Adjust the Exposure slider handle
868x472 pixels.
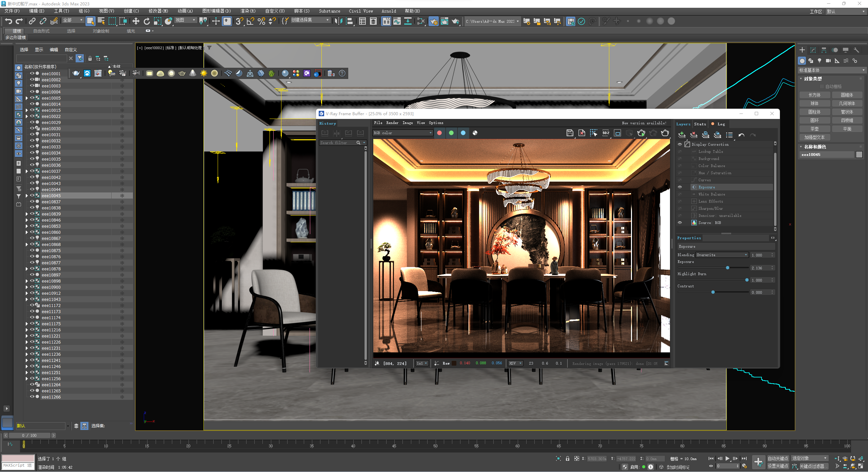pyautogui.click(x=728, y=268)
